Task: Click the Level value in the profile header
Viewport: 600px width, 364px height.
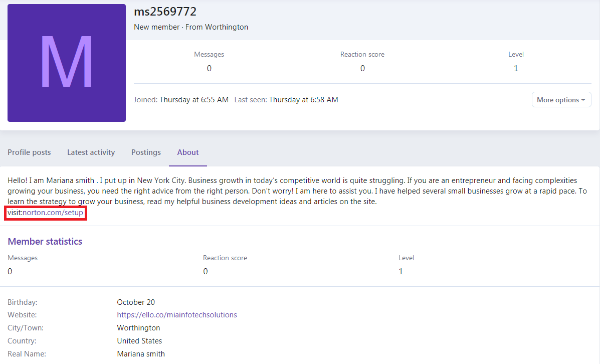Action: click(x=516, y=69)
